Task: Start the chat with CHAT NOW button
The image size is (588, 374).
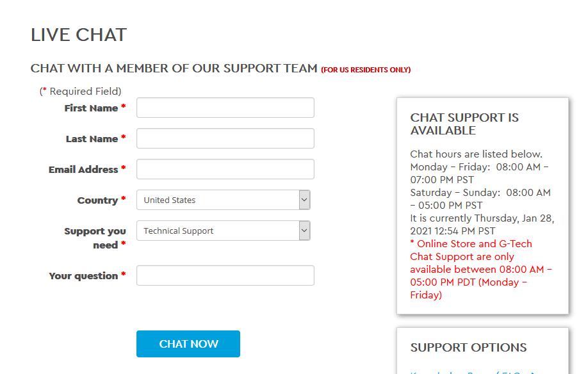Action: 188,344
